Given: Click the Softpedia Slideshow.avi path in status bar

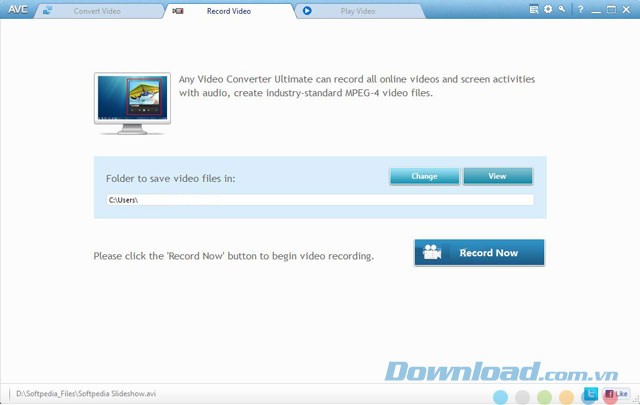Looking at the screenshot, I should point(86,394).
